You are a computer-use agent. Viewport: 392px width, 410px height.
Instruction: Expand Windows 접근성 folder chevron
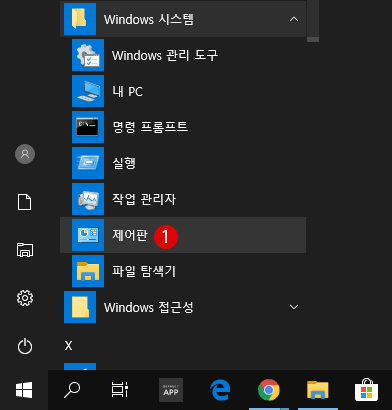pos(294,307)
